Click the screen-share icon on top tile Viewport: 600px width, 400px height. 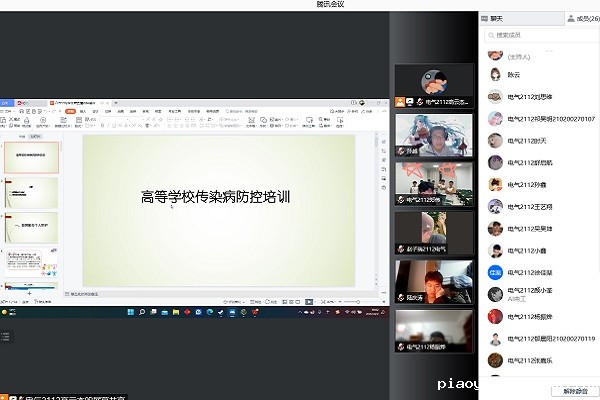[x=410, y=102]
